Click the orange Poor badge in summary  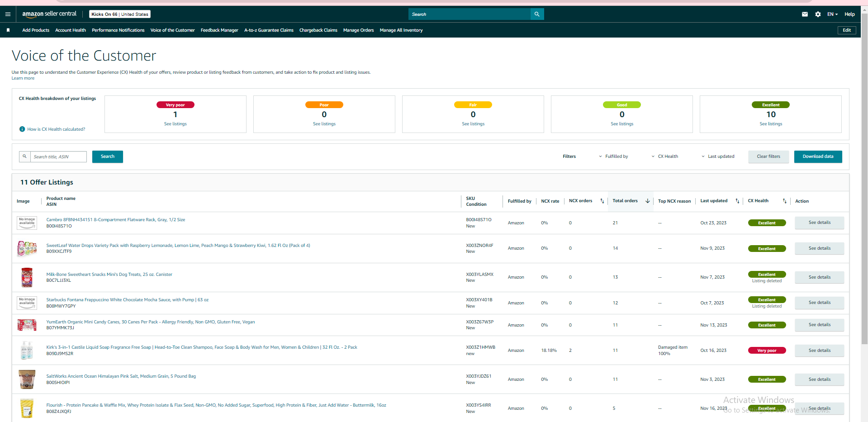324,105
